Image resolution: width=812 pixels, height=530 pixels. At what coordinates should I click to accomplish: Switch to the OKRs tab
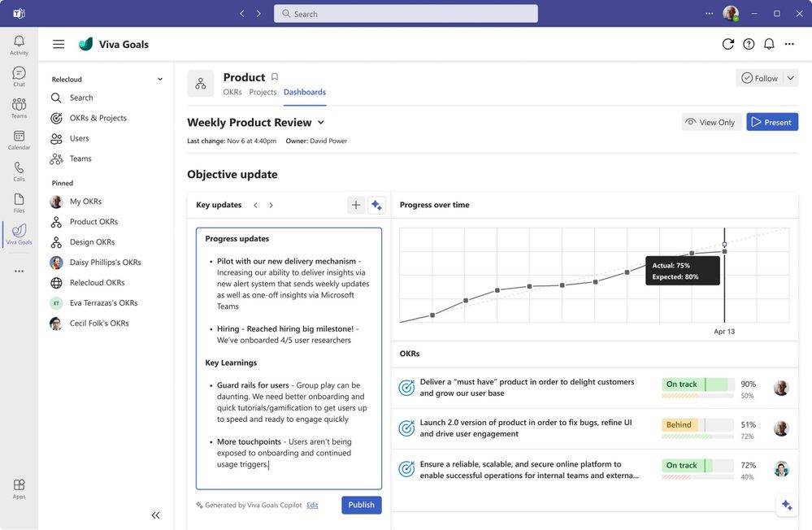(x=232, y=93)
